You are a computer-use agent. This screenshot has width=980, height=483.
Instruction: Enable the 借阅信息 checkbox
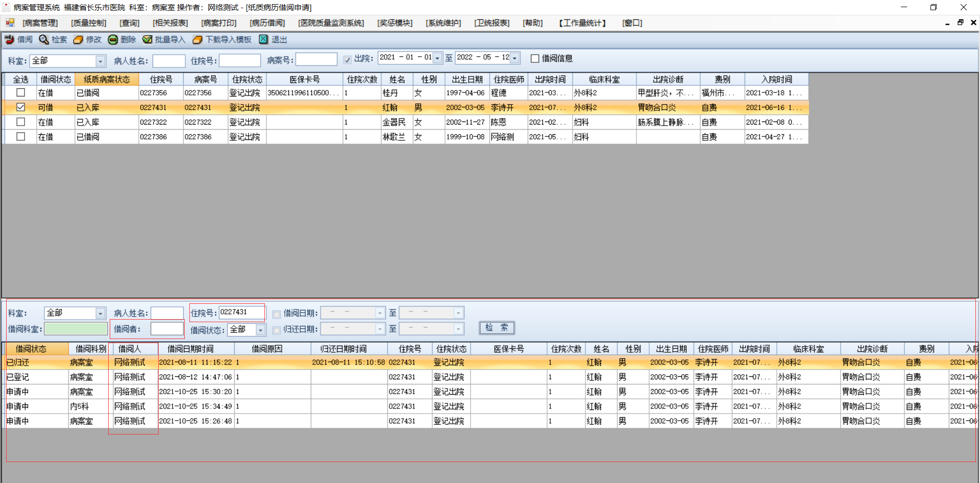coord(535,59)
